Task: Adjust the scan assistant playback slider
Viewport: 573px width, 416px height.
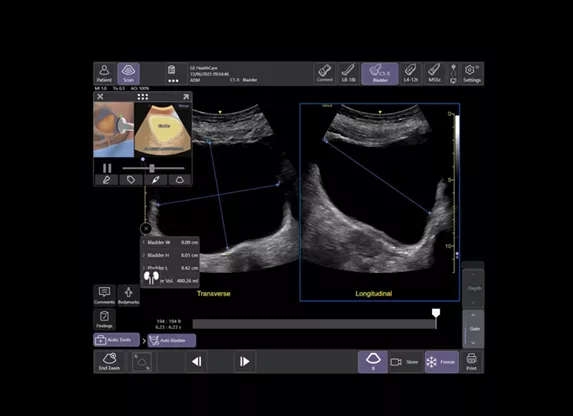Action: click(x=152, y=168)
